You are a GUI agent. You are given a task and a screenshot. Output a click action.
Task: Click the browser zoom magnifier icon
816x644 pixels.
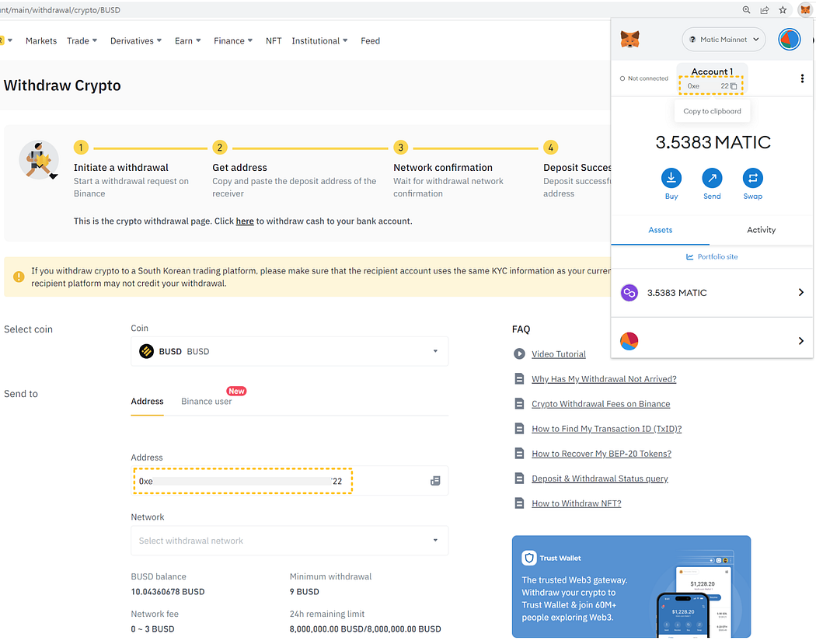tap(746, 10)
